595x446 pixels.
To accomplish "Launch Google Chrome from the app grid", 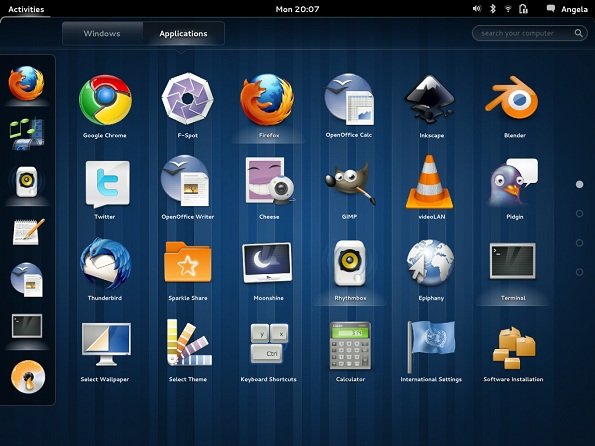I will tap(105, 100).
